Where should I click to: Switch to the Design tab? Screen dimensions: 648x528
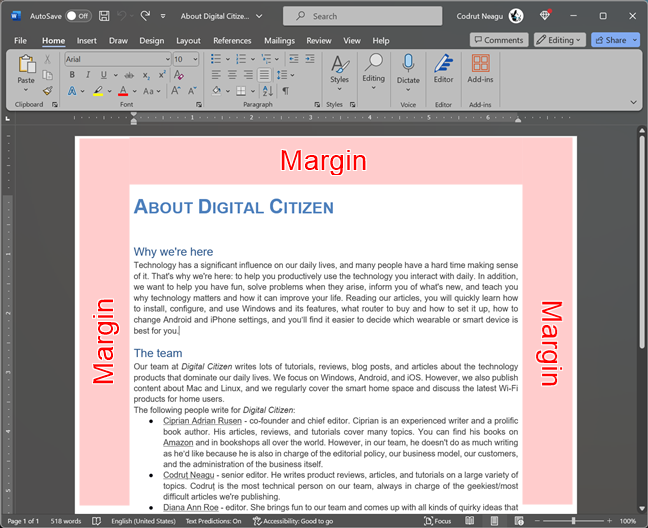151,40
